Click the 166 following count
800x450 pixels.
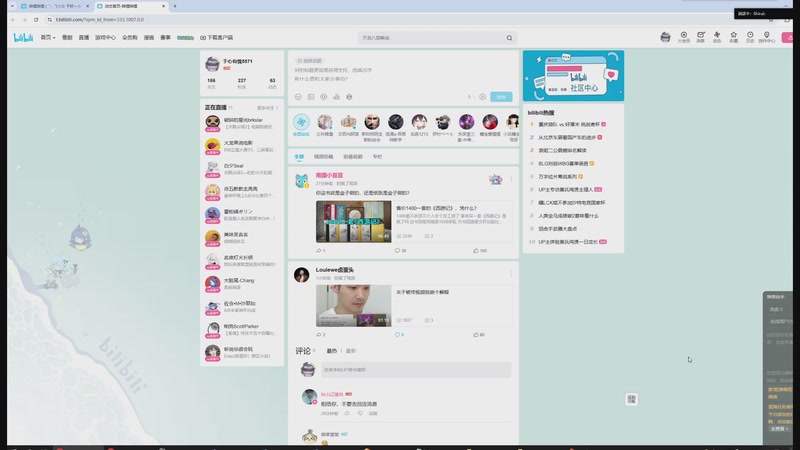point(211,83)
